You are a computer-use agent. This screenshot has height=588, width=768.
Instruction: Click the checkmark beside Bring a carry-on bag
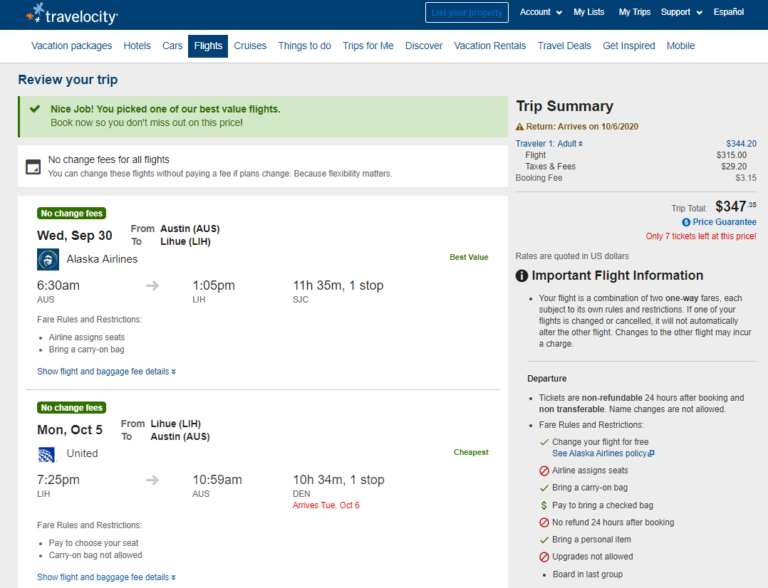coord(544,488)
